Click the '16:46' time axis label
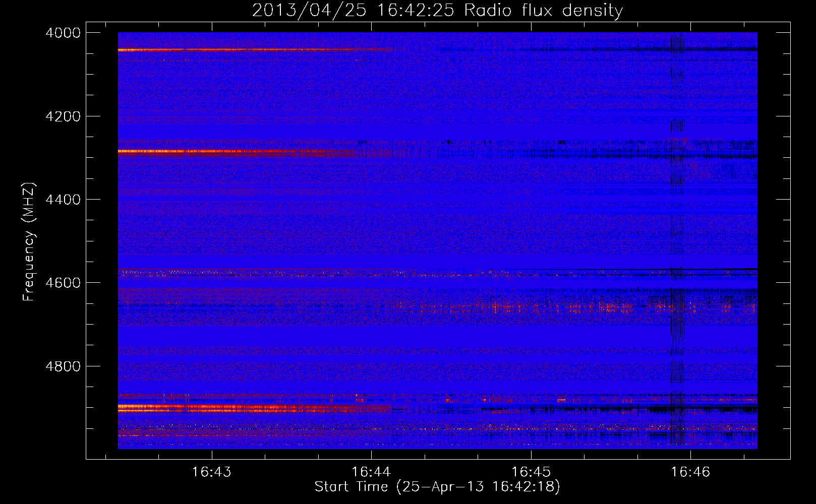This screenshot has height=504, width=816. (x=690, y=472)
